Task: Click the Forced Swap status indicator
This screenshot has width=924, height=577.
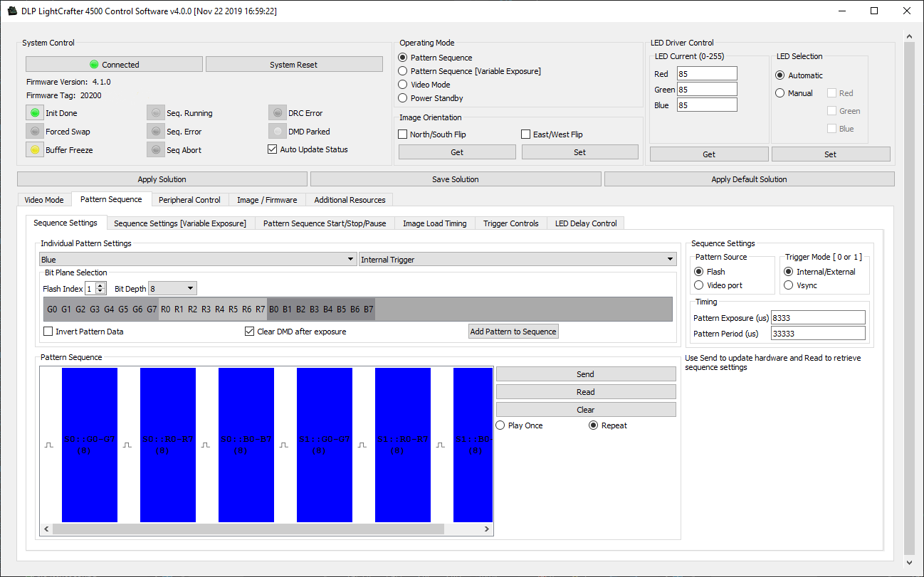Action: pyautogui.click(x=34, y=131)
